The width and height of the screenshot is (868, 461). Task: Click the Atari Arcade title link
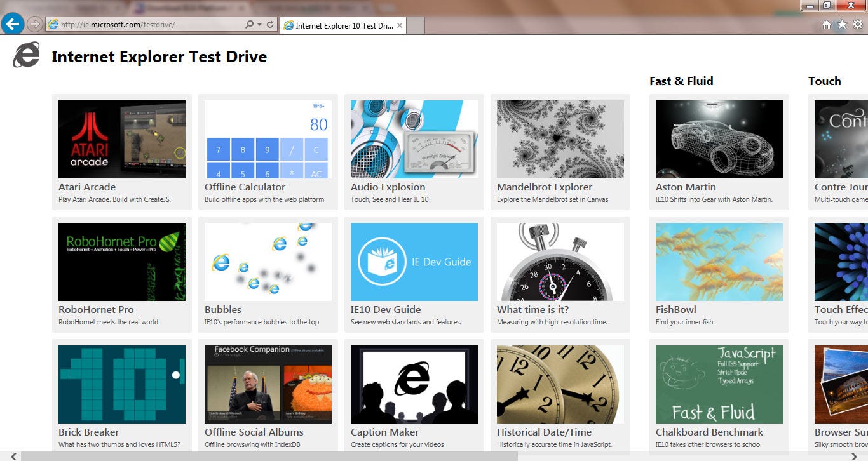click(87, 187)
